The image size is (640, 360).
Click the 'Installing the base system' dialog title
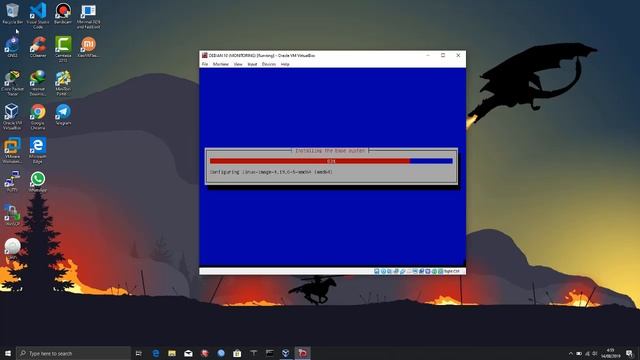coord(330,151)
